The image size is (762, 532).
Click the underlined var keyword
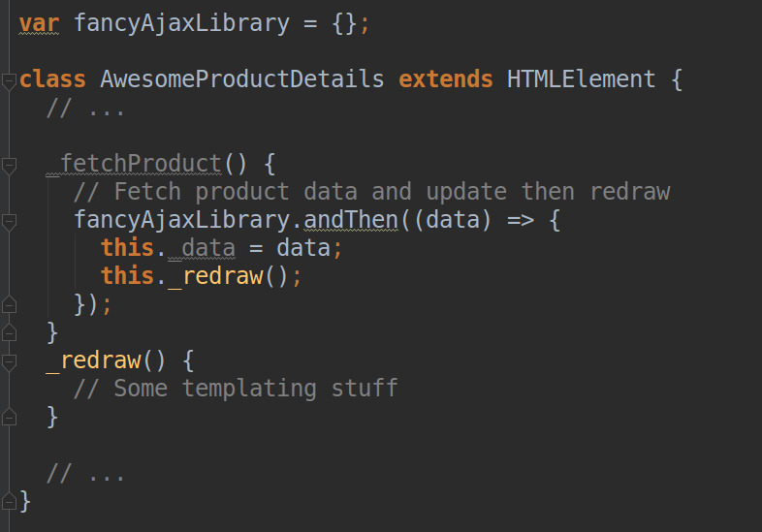pyautogui.click(x=39, y=23)
